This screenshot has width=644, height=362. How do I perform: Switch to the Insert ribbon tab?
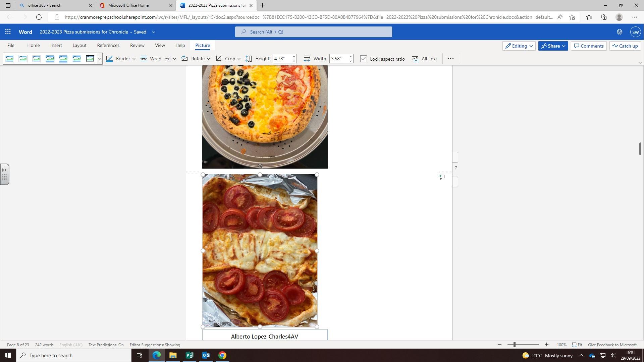[x=56, y=45]
